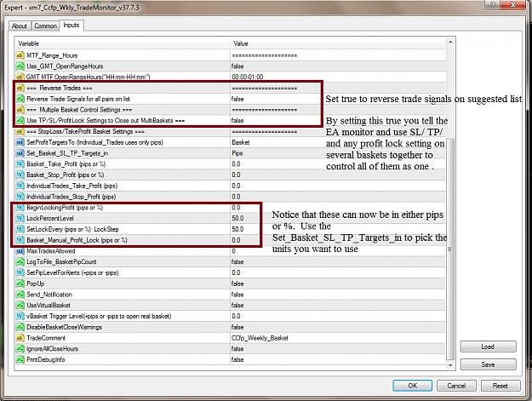532x401 pixels.
Task: Click the number icon beside IndividualTrades_Stop_Profit
Action: [x=20, y=197]
